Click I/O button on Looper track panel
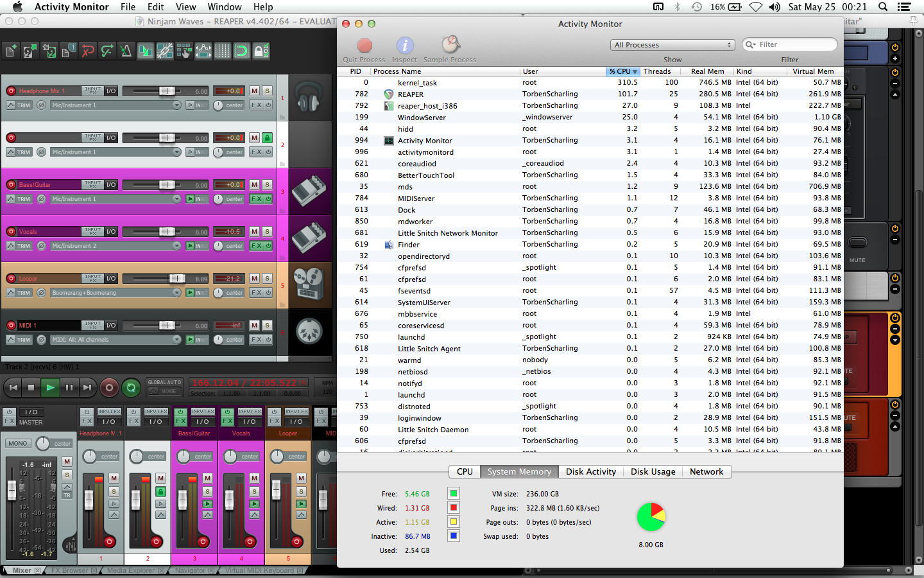The image size is (924, 578). [x=111, y=279]
